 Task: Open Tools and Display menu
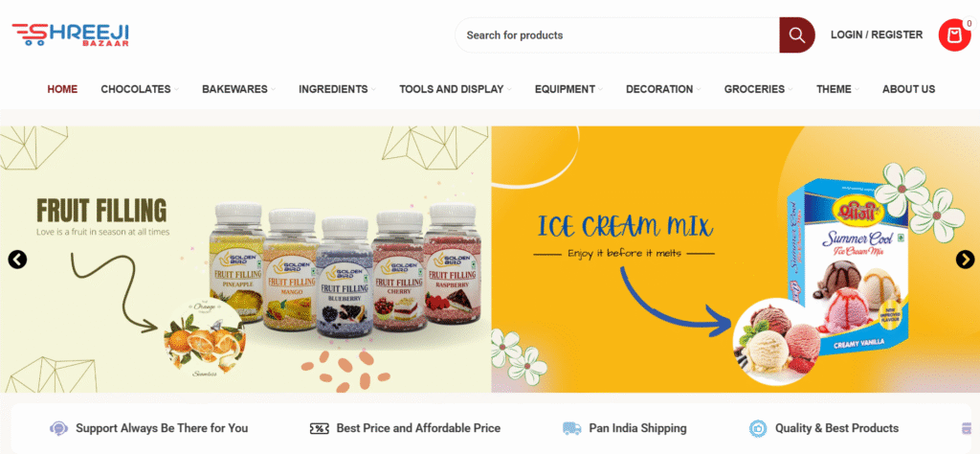point(456,89)
